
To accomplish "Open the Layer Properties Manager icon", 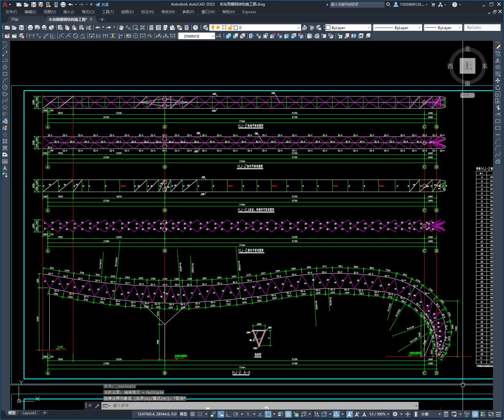I will (206, 28).
